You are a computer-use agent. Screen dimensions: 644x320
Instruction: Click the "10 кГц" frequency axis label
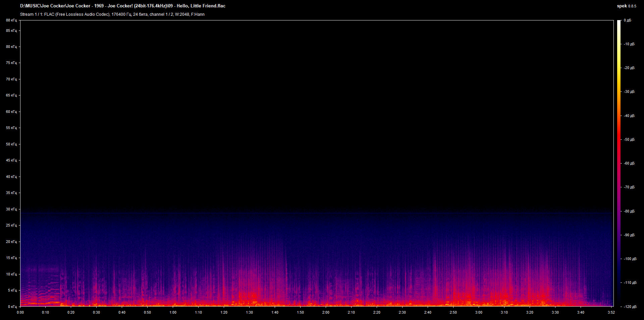point(11,274)
